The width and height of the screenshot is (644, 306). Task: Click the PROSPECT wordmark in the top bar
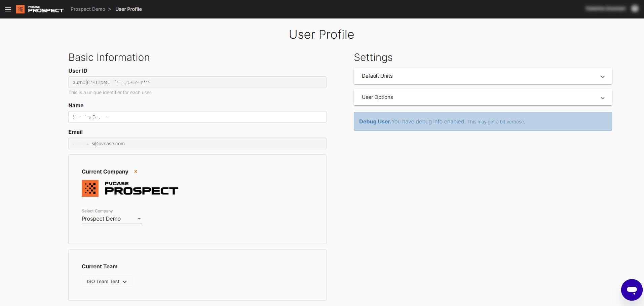coord(46,10)
